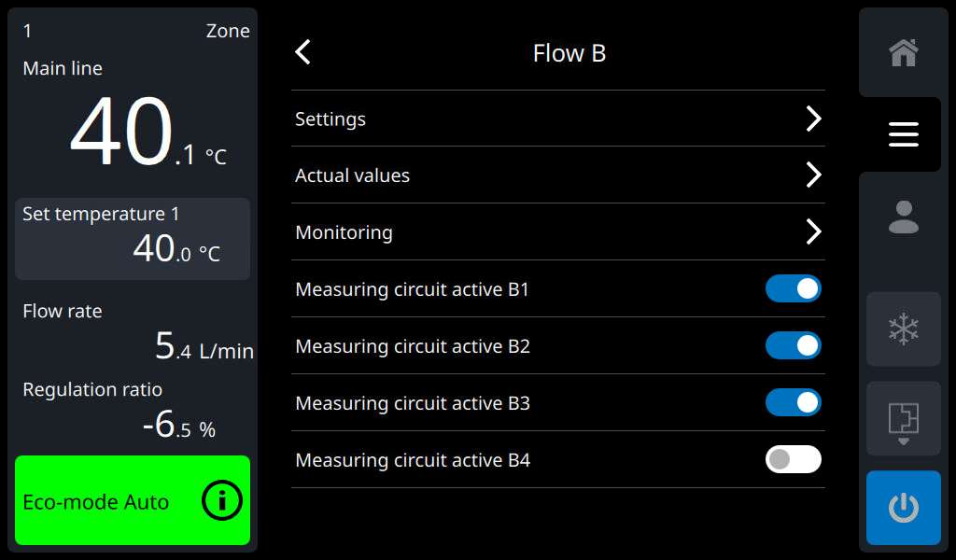This screenshot has width=956, height=560.
Task: Click the mold evacuation icon
Action: 903,419
